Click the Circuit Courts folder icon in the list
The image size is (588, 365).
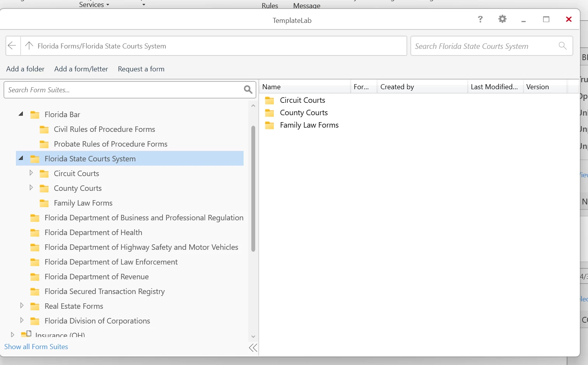point(270,100)
